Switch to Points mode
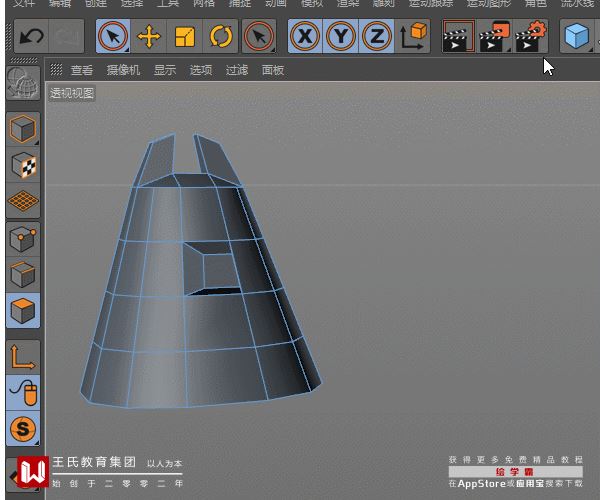 (23, 239)
